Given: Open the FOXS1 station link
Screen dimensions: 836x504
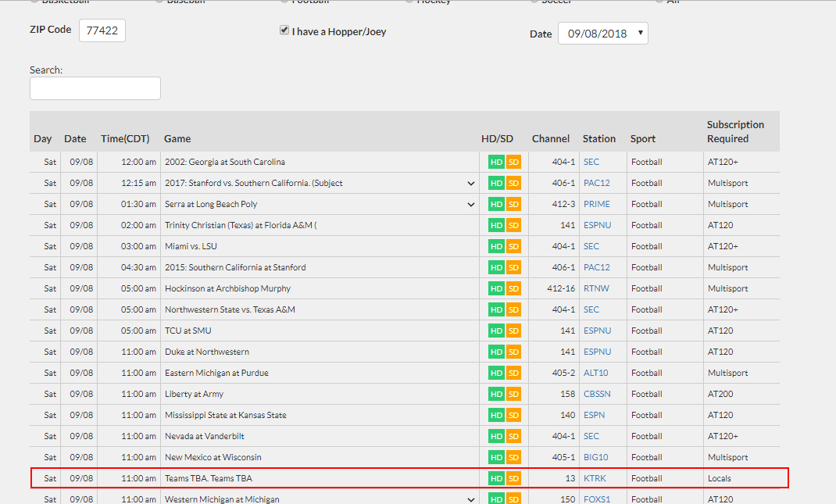Looking at the screenshot, I should pos(597,500).
